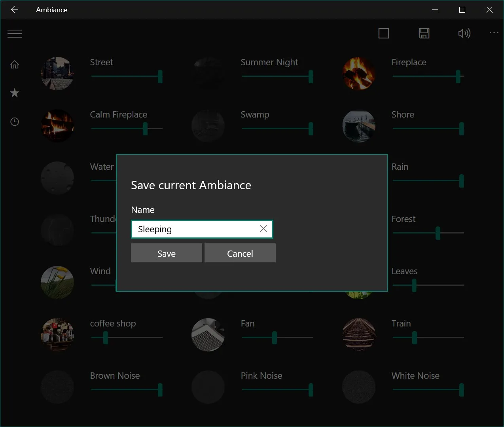Viewport: 504px width, 427px height.
Task: Adjust the Street volume slider
Action: (x=127, y=76)
